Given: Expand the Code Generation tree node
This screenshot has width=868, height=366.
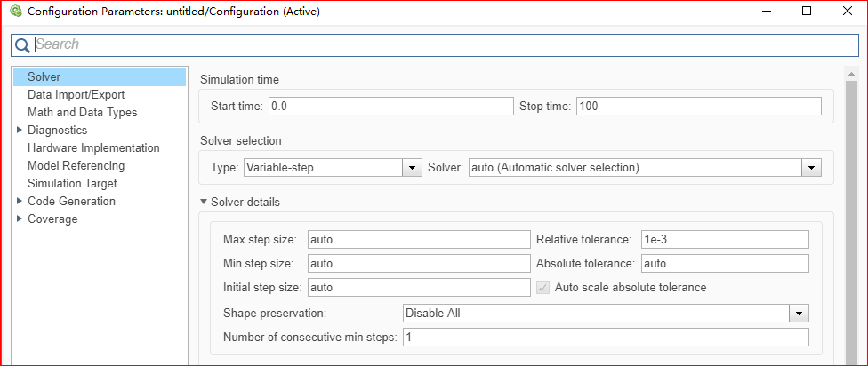Looking at the screenshot, I should pos(19,201).
